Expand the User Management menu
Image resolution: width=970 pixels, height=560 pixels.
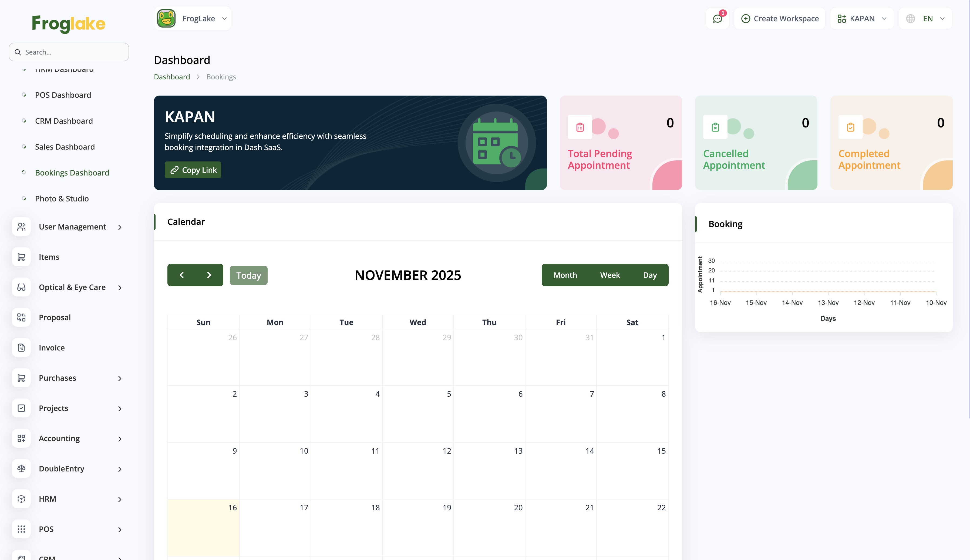pyautogui.click(x=72, y=227)
